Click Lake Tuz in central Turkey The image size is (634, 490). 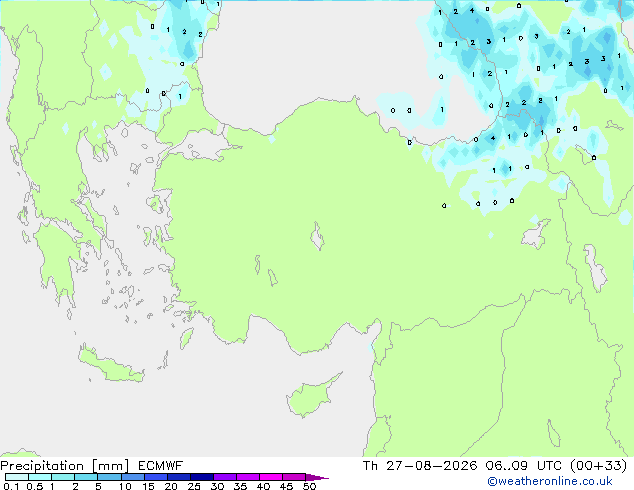point(317,236)
